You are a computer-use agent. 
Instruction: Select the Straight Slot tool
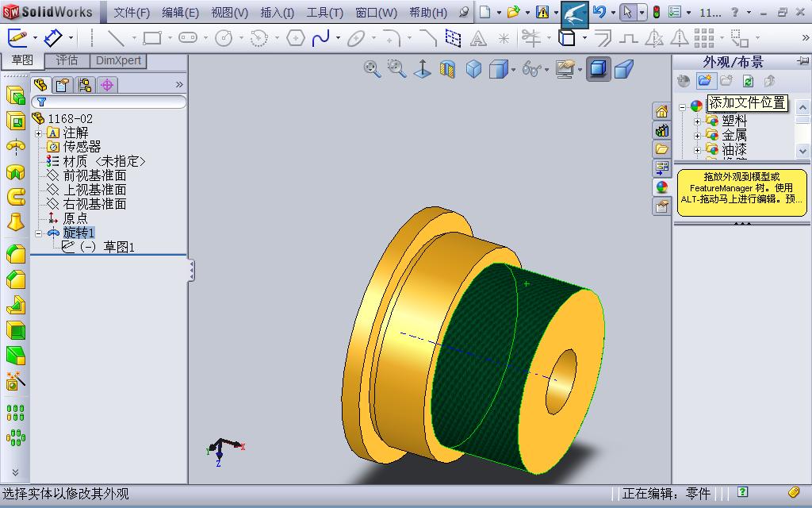click(188, 38)
